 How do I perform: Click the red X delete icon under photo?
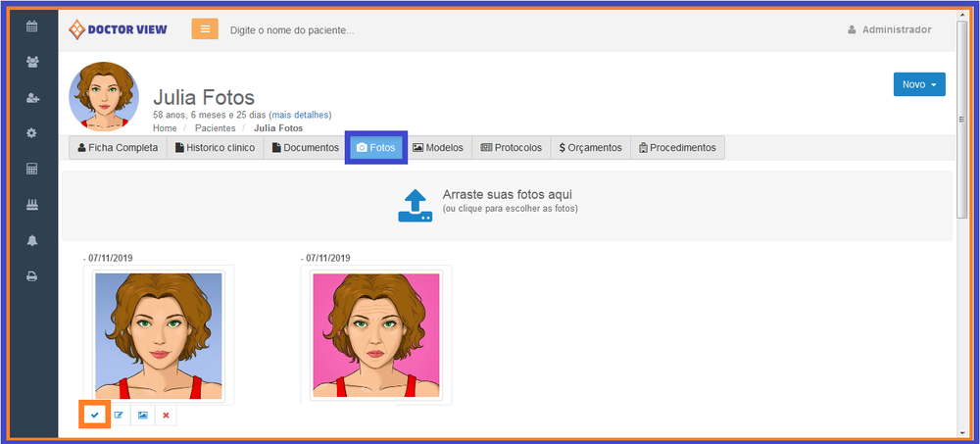click(x=166, y=416)
